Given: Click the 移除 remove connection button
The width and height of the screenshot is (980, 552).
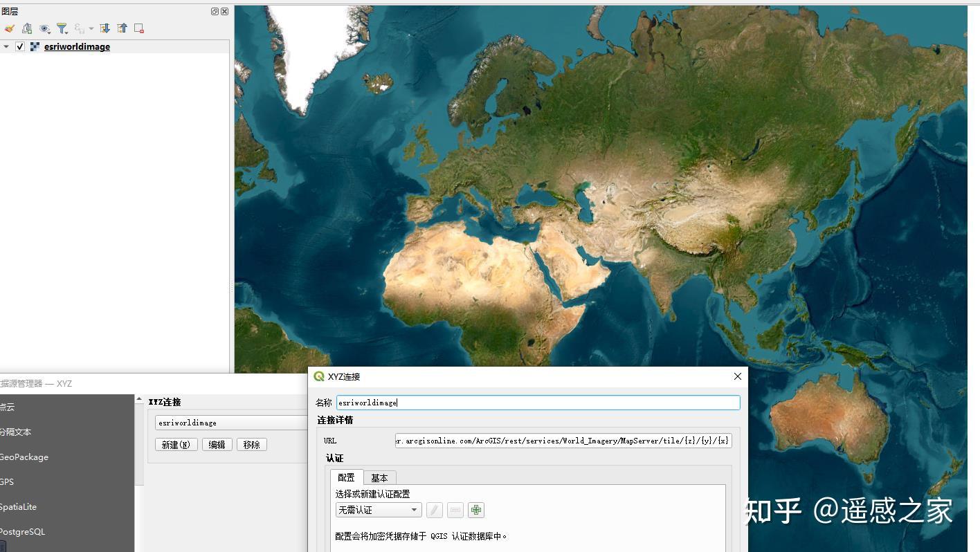Looking at the screenshot, I should tap(252, 445).
